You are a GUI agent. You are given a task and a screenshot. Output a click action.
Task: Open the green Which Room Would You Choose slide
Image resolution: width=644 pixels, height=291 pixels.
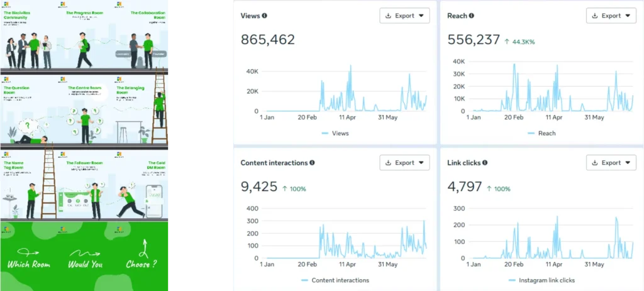[x=85, y=256]
